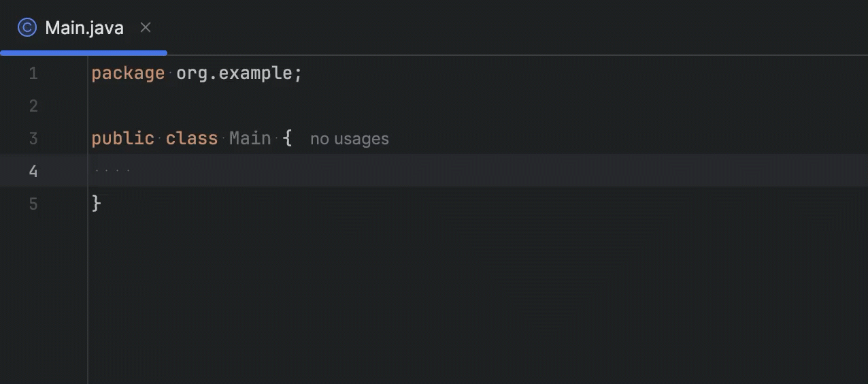Click the "org.example" package name

point(234,74)
